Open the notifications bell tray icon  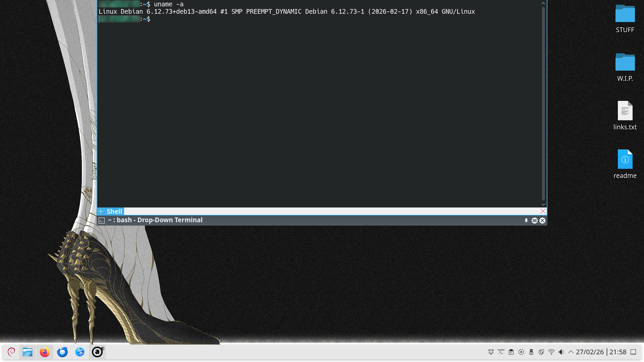tap(491, 352)
